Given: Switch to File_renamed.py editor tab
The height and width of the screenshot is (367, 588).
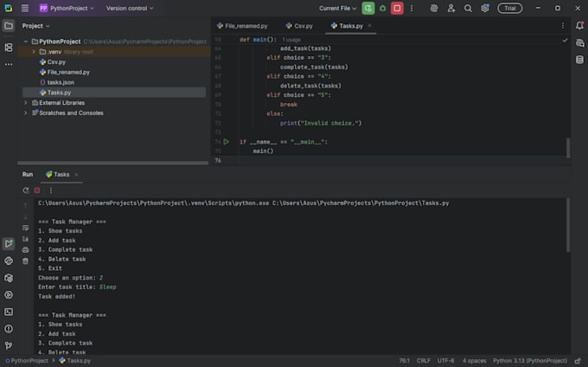Looking at the screenshot, I should tap(242, 26).
